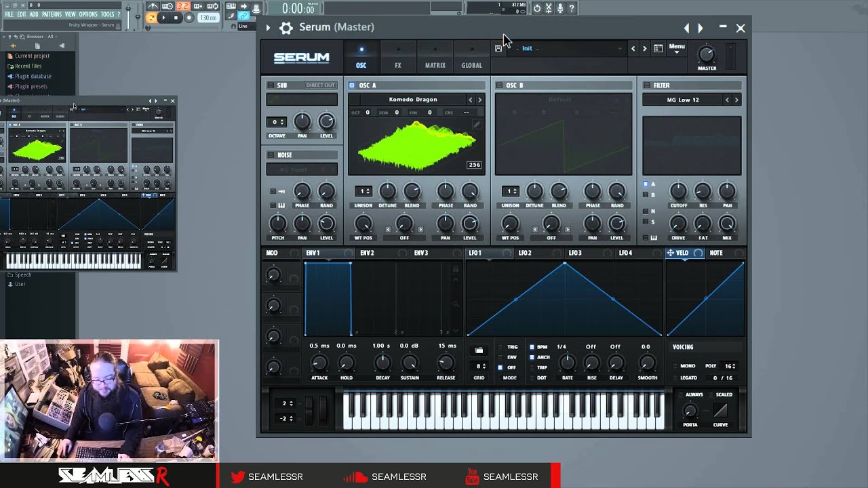Click the VELO move crosshair icon
868x488 pixels.
(x=670, y=253)
